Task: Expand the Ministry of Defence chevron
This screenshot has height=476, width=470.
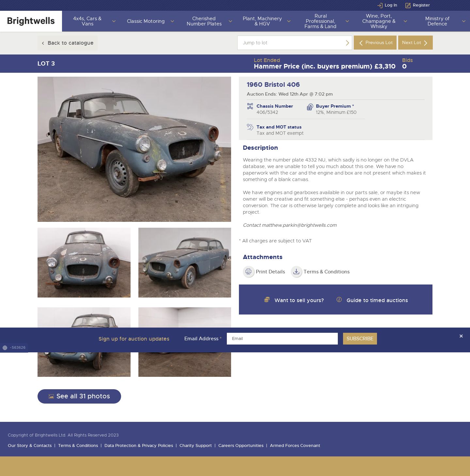Action: click(464, 21)
